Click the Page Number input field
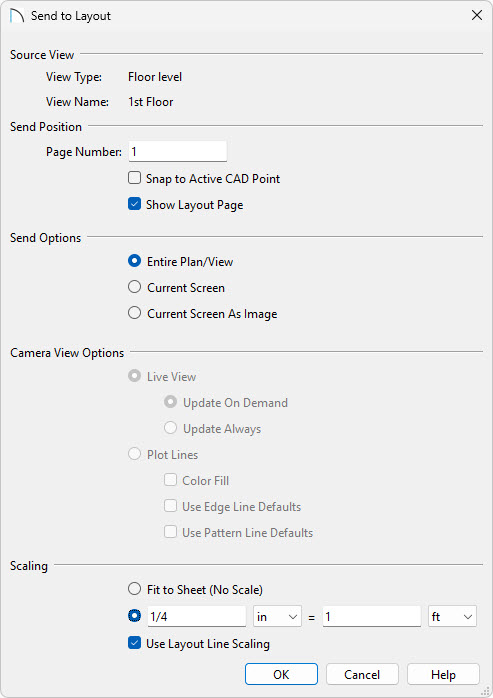The image size is (493, 698). coord(178,152)
